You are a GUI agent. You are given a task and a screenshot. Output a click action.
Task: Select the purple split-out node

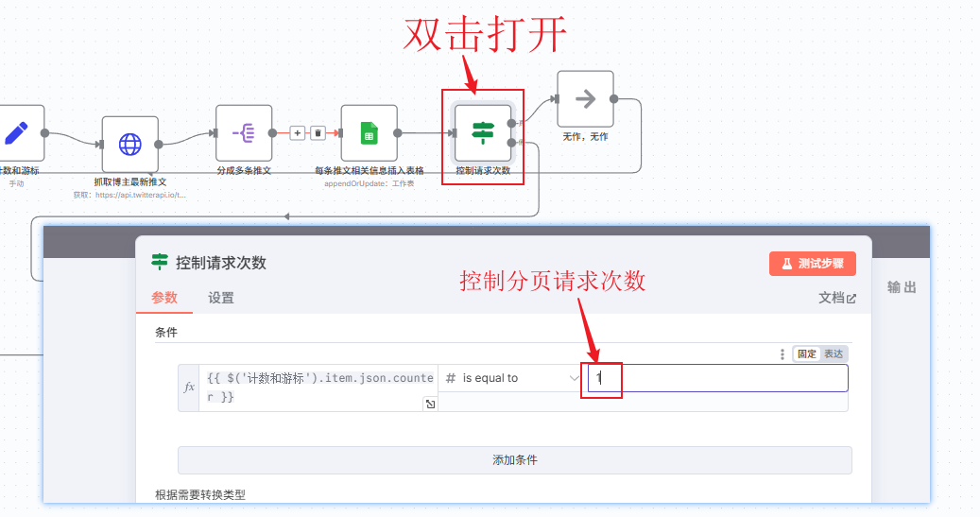point(244,132)
